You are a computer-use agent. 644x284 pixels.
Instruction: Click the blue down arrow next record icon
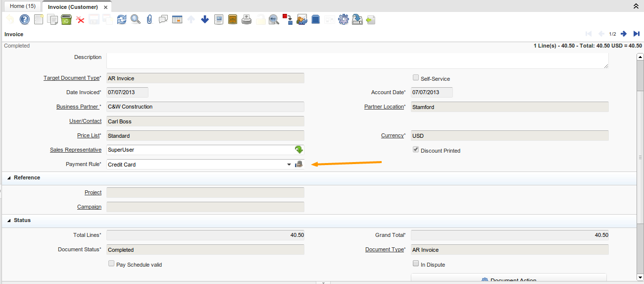(205, 20)
